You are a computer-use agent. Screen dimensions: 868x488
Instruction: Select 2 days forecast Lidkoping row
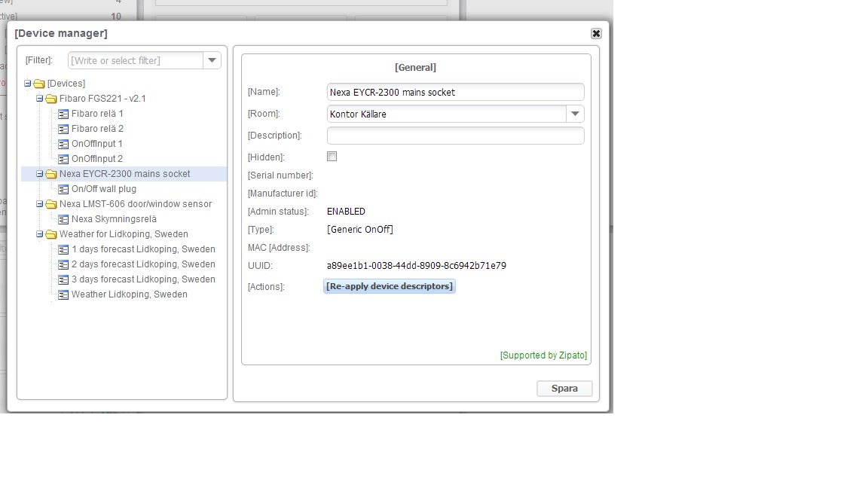click(143, 264)
